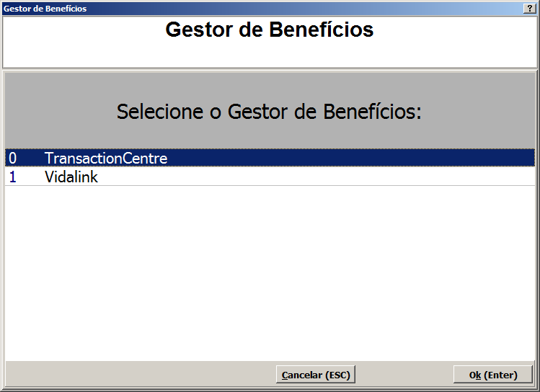Screen dimensions: 540x392
Task: Click the word Benefícios in the prompt
Action: [x=372, y=112]
